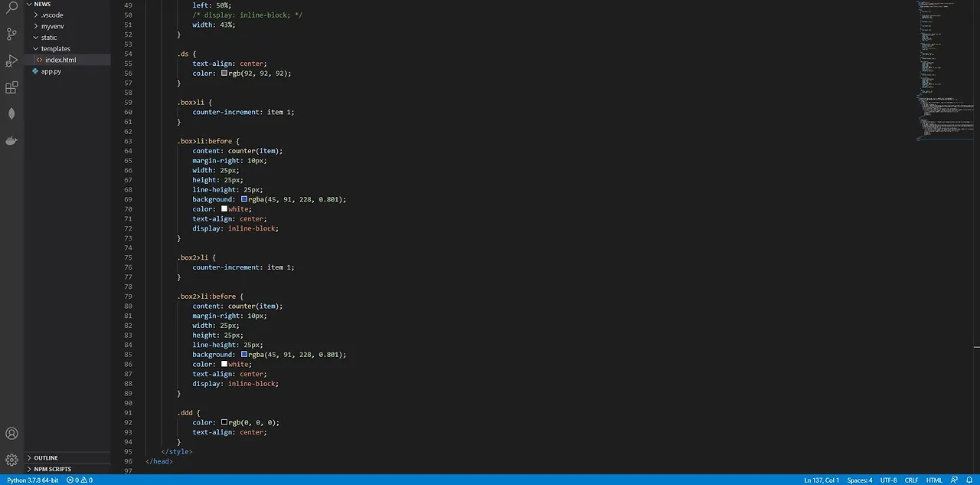The width and height of the screenshot is (980, 485).
Task: Click the code minimap on the right
Action: pos(946,71)
